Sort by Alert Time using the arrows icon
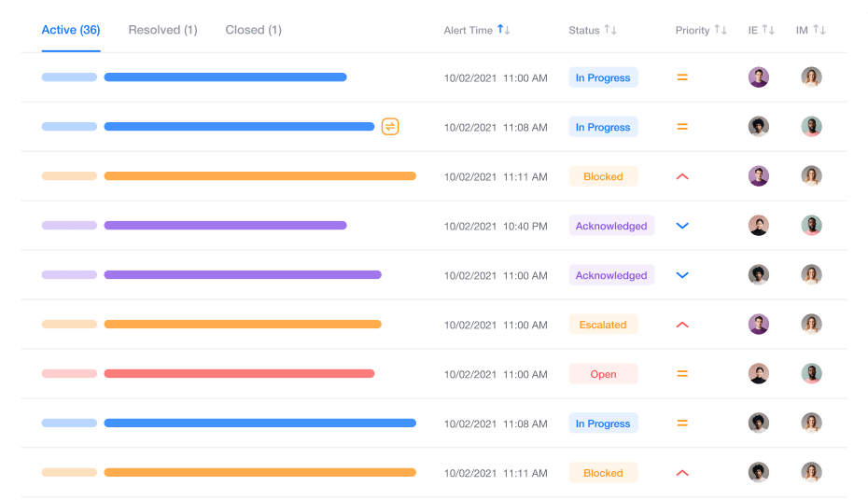 click(504, 29)
